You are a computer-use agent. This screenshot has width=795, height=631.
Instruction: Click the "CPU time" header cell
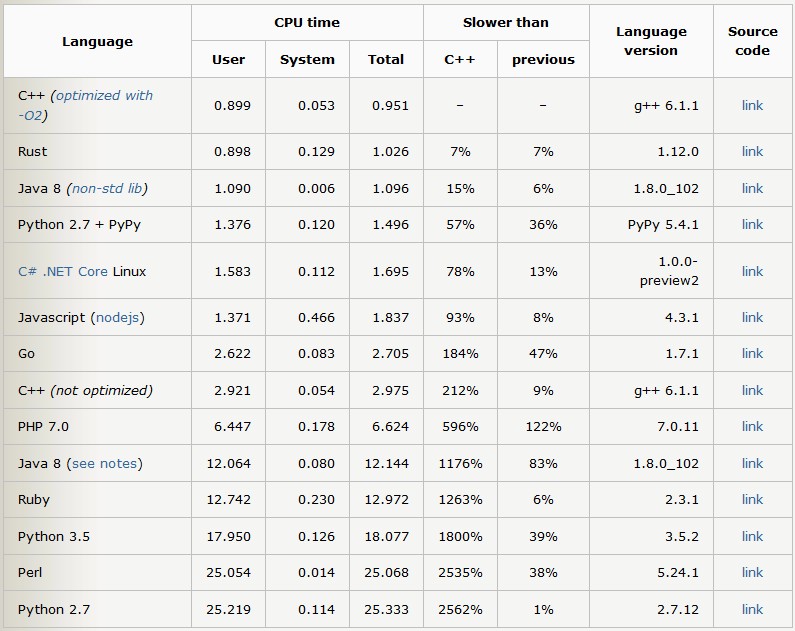(307, 22)
